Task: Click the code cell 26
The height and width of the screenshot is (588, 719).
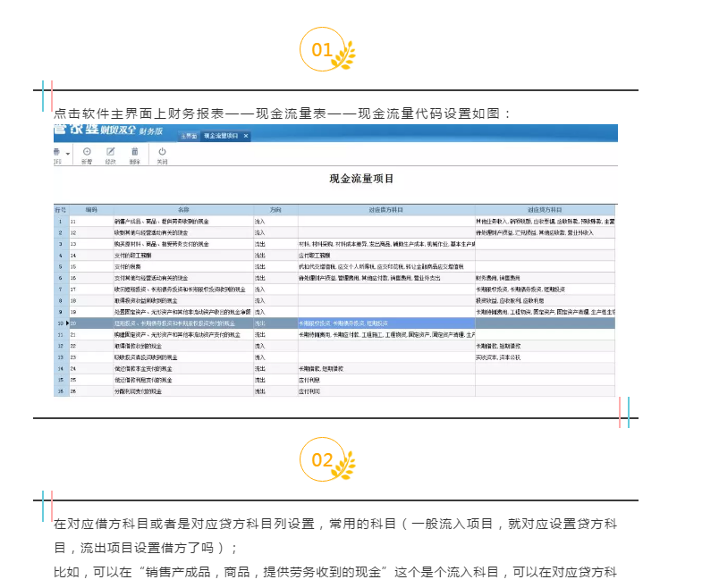Action: 91,391
